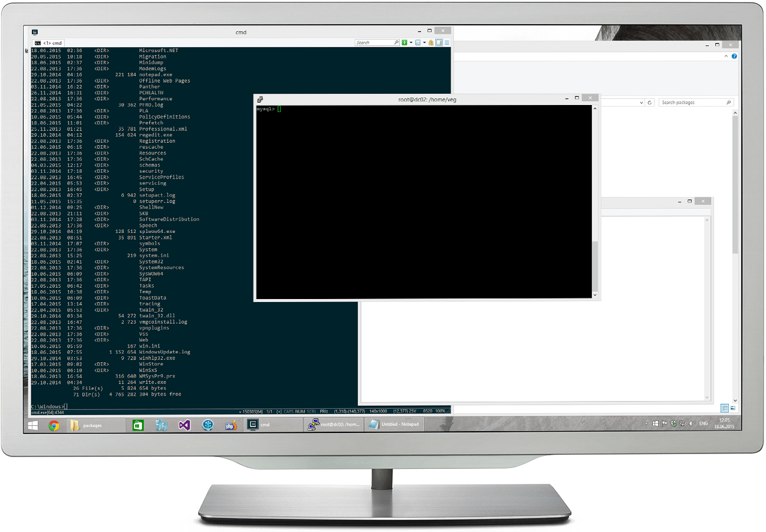
Task: Click Explorer refresh button
Action: pyautogui.click(x=650, y=102)
